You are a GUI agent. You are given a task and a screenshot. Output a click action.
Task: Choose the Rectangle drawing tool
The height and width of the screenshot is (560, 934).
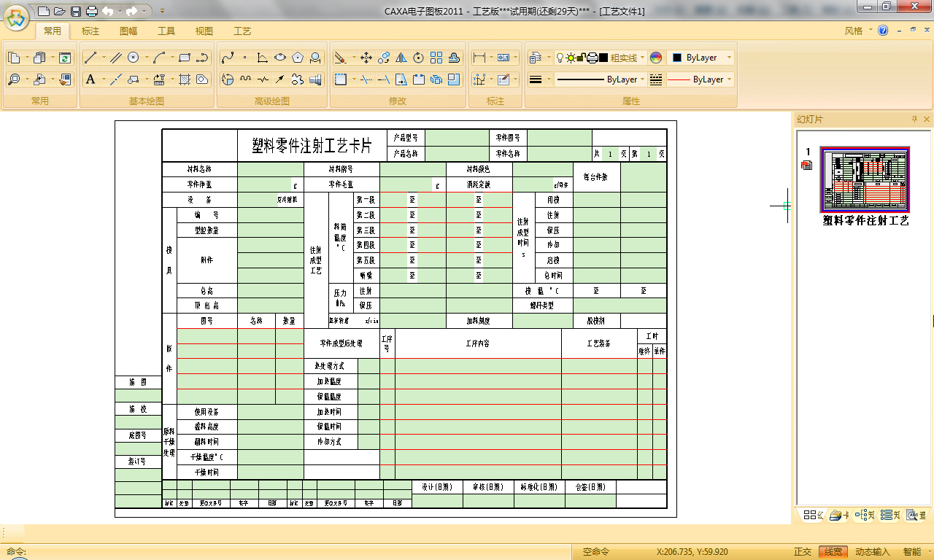coord(184,58)
